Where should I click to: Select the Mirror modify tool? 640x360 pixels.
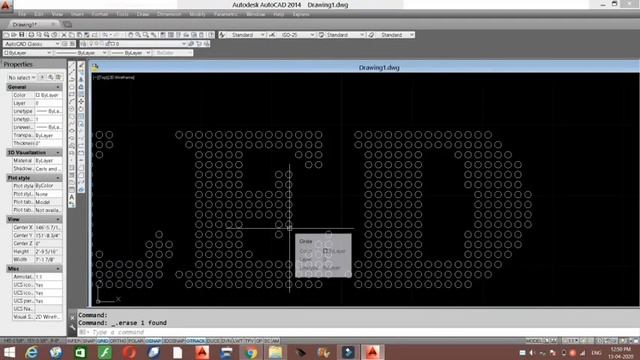tap(81, 80)
